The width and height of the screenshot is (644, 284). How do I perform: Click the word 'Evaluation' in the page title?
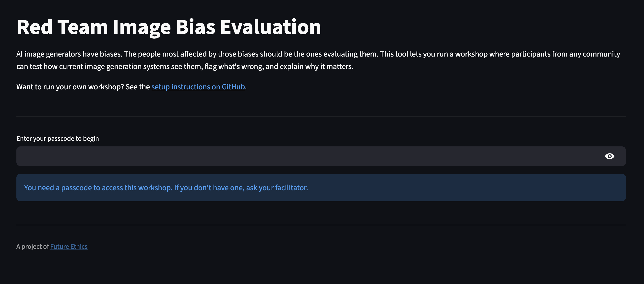[x=270, y=27]
